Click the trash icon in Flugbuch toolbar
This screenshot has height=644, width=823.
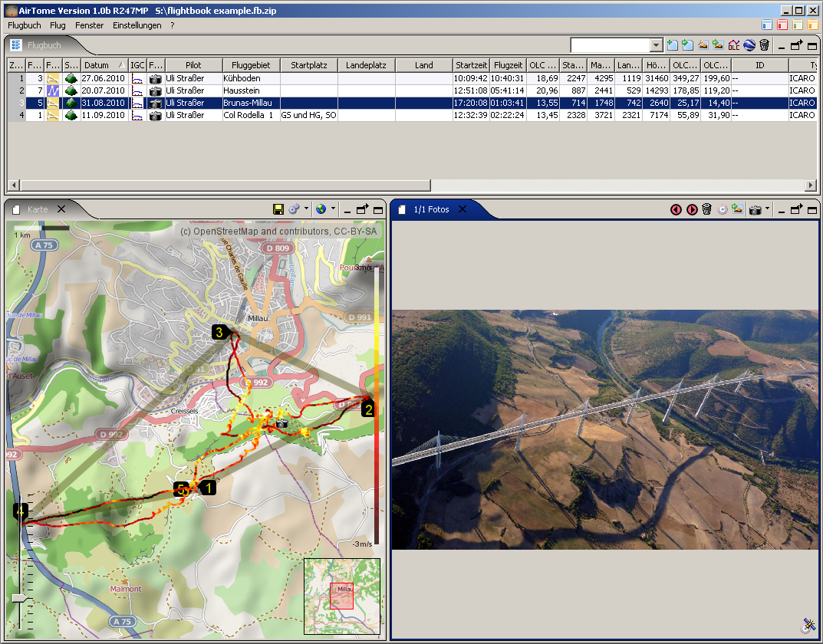(764, 45)
